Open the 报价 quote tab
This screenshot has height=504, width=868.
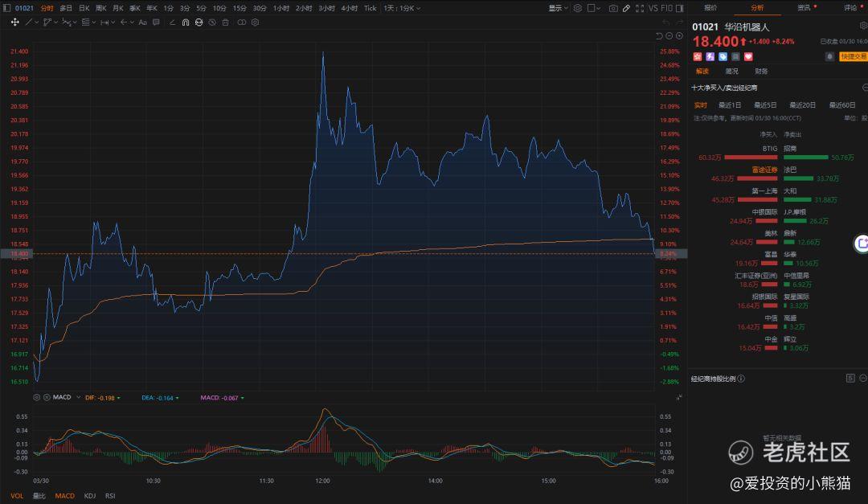[710, 8]
